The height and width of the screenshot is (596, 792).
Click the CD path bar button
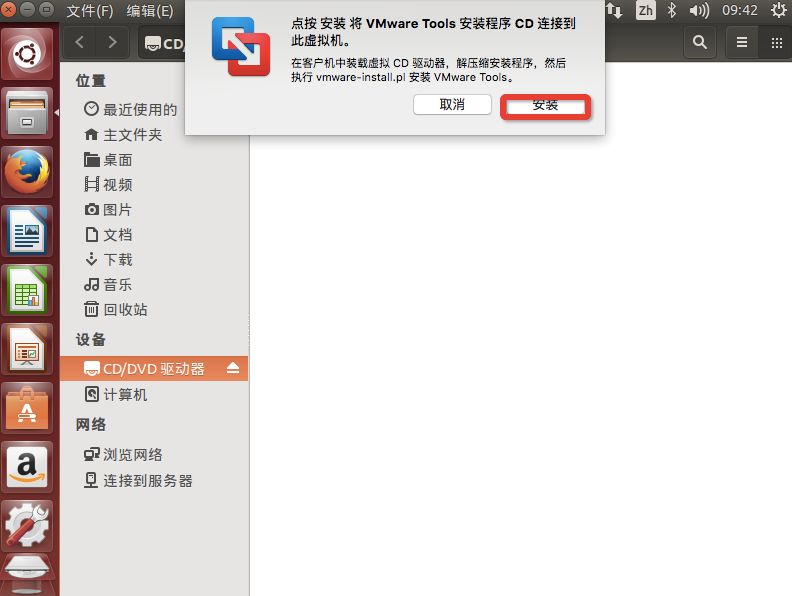pyautogui.click(x=163, y=43)
